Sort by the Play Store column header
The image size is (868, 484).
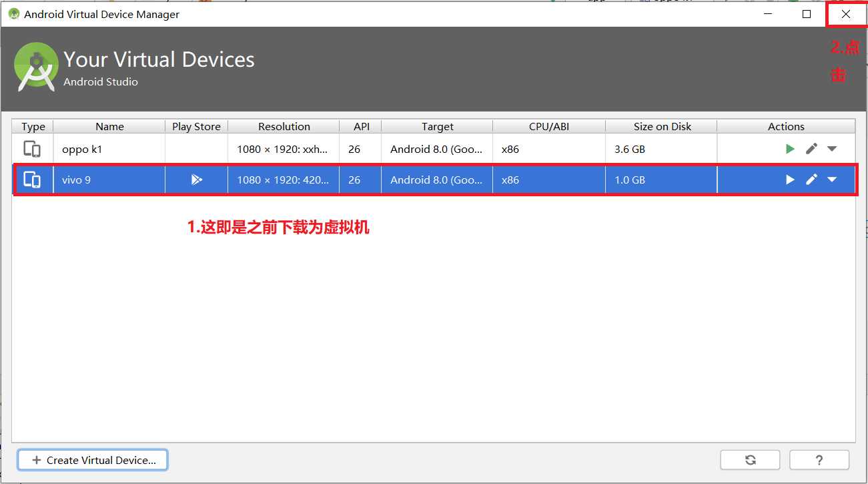196,126
